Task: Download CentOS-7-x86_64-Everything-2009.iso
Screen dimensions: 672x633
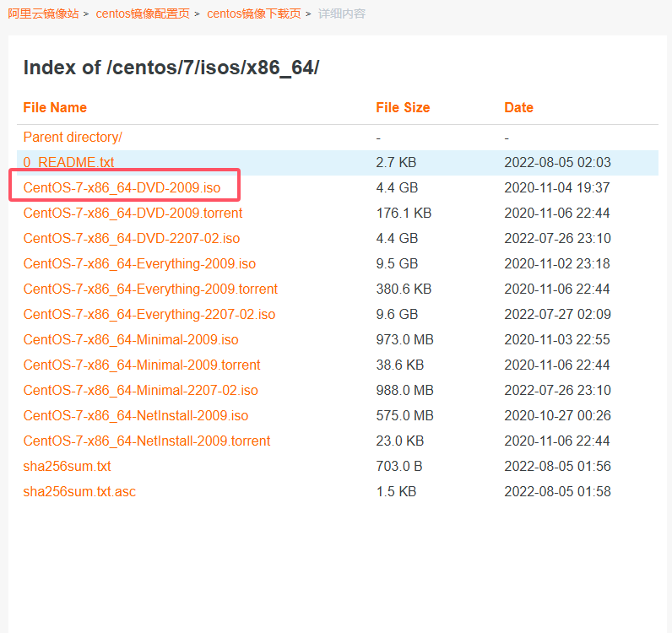Action: (x=139, y=263)
